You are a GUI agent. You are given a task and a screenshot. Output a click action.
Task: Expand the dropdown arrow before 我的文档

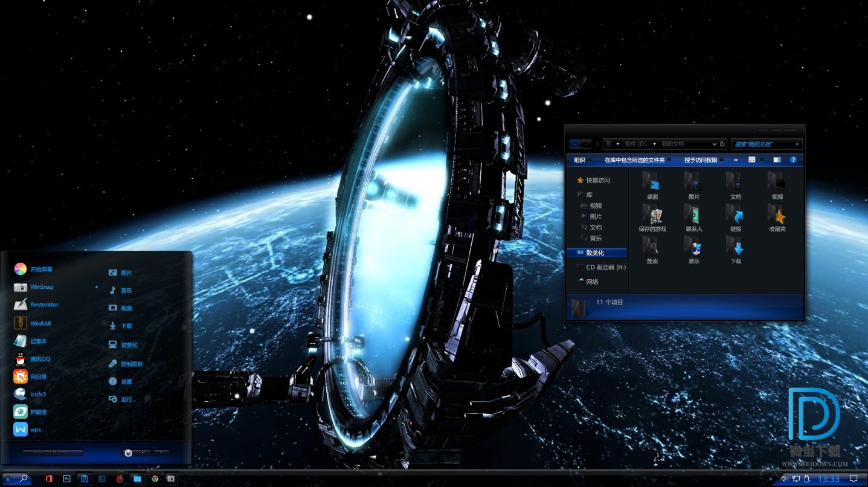coord(655,144)
